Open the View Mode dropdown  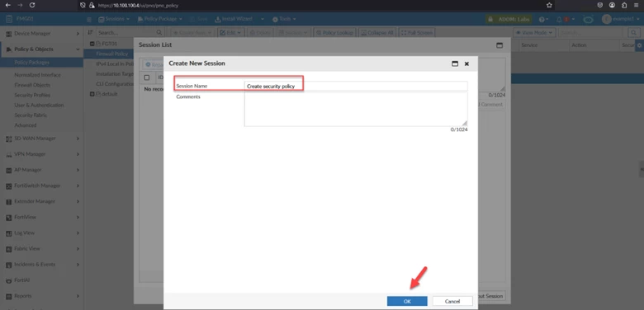(534, 32)
